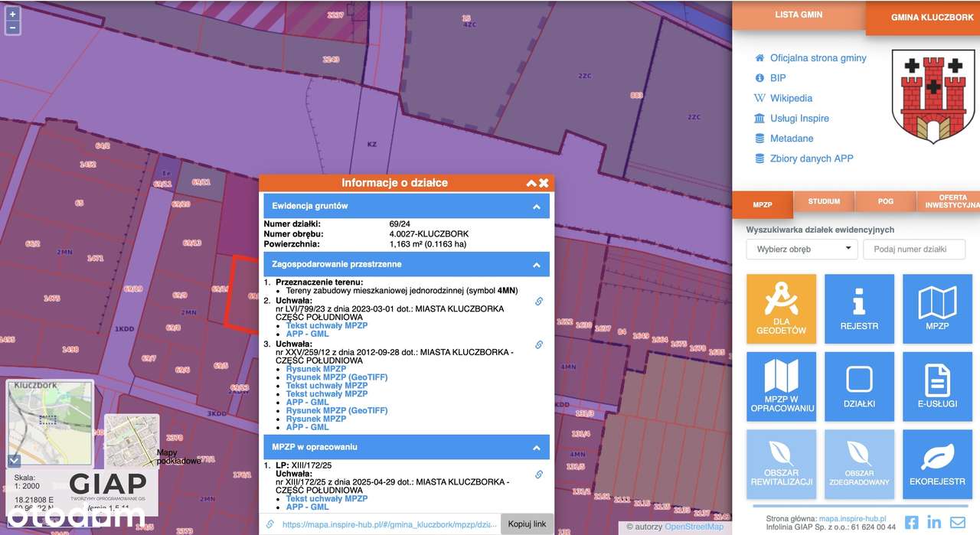Minimize the Informacje o działce popup
This screenshot has width=980, height=535.
coord(531,183)
